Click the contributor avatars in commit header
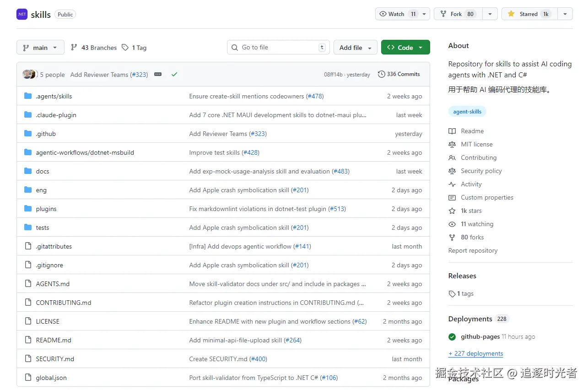The width and height of the screenshot is (588, 390). point(29,74)
